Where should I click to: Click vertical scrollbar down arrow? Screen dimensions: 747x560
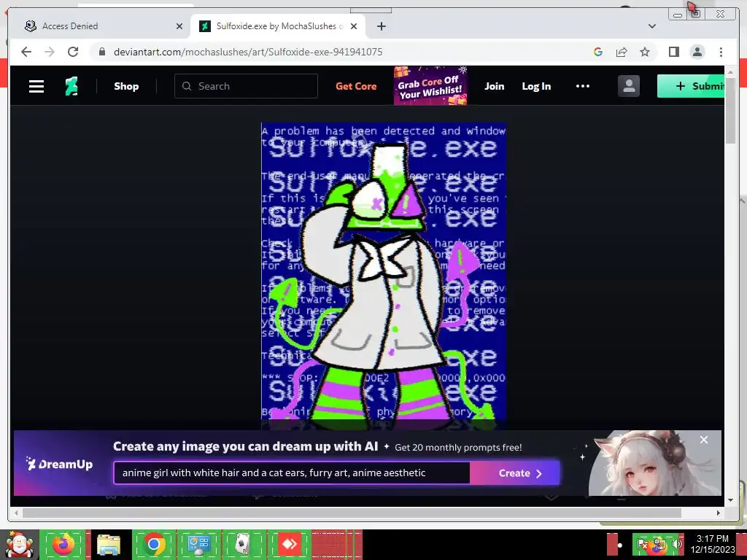730,500
